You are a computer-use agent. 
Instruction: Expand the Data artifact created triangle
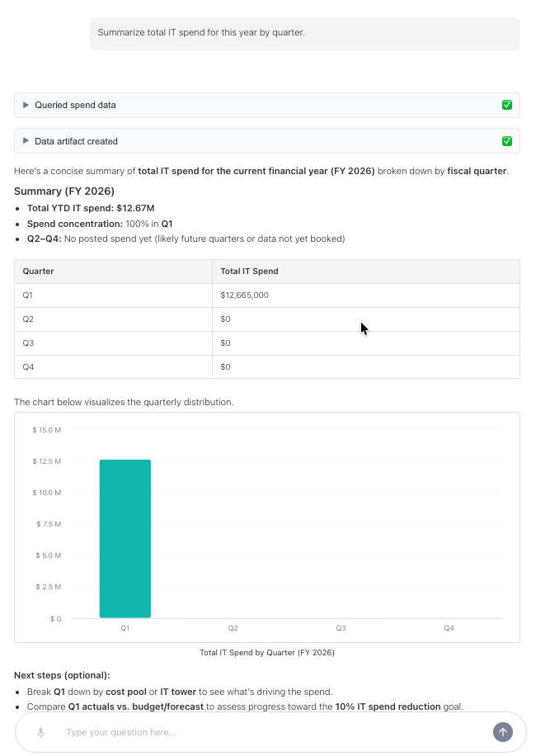coord(26,141)
